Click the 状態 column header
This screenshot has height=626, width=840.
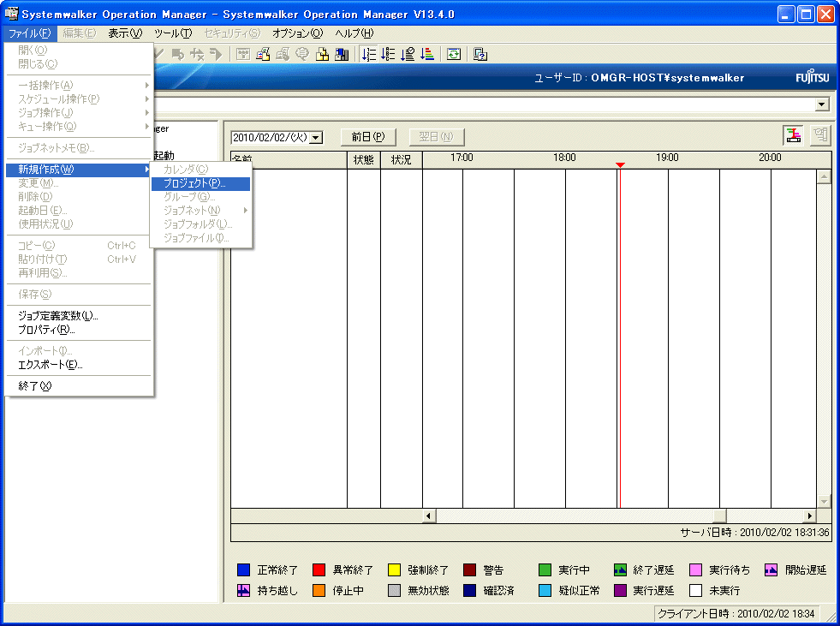[364, 160]
